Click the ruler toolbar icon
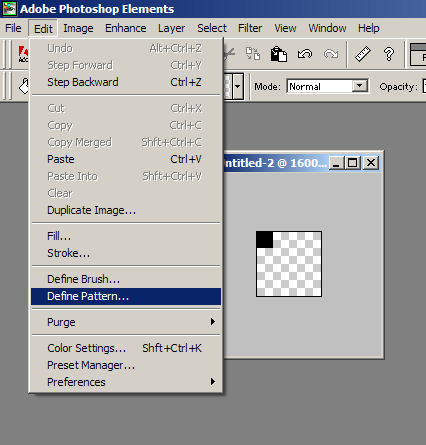This screenshot has width=426, height=445. 363,54
